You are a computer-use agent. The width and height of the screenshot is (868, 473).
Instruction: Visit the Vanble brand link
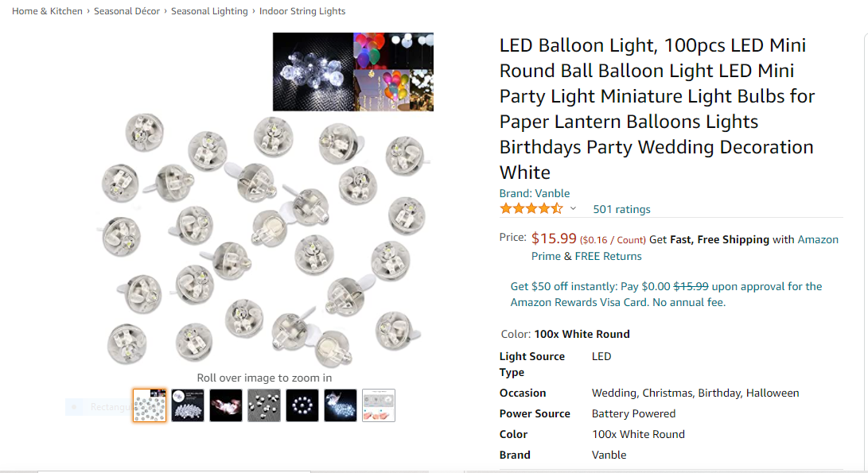pos(552,193)
